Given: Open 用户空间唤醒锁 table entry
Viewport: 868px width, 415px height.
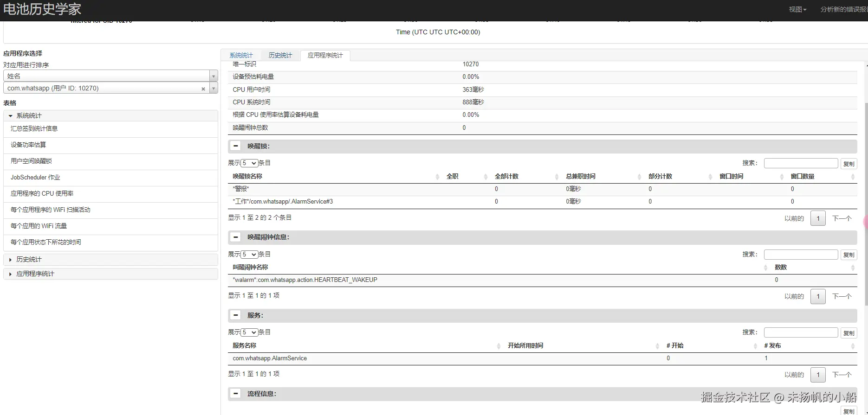Looking at the screenshot, I should coord(110,161).
